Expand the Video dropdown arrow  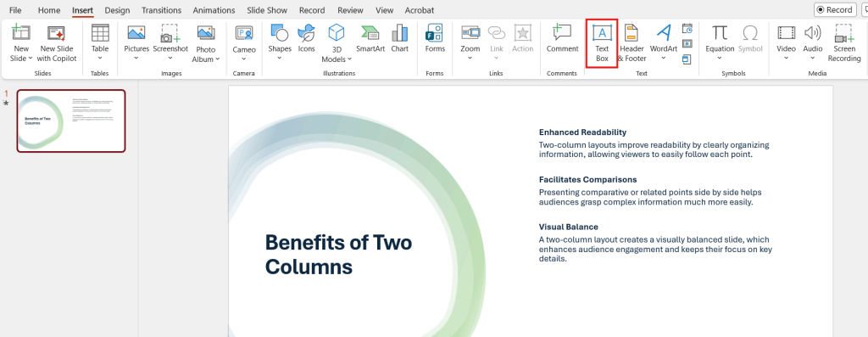click(786, 59)
